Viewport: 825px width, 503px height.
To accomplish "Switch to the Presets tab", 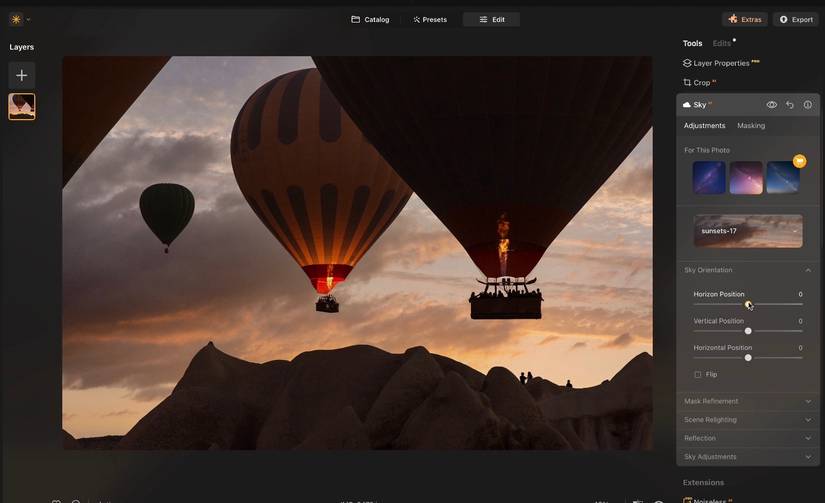I will (430, 19).
